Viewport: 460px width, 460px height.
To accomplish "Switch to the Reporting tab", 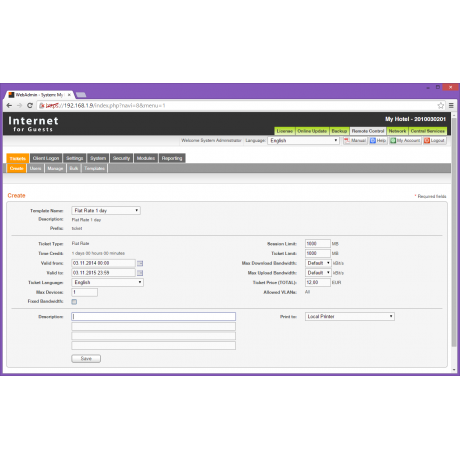I will (x=172, y=158).
